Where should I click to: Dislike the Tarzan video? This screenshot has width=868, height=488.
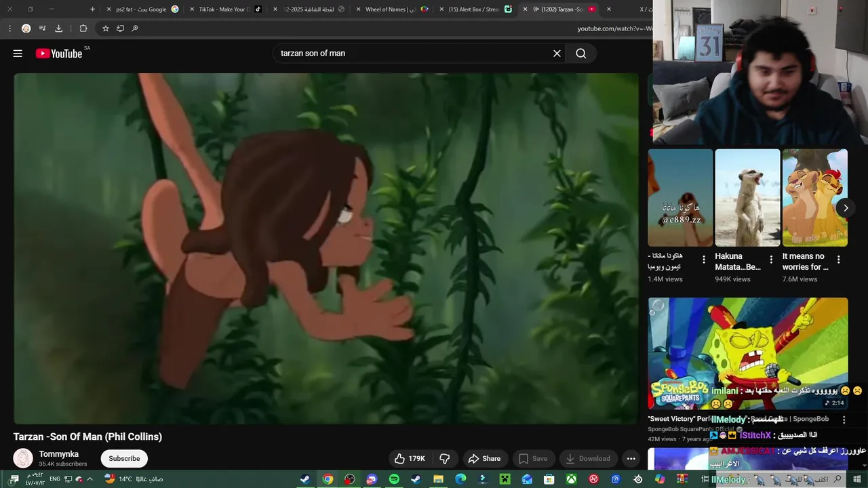pyautogui.click(x=444, y=459)
